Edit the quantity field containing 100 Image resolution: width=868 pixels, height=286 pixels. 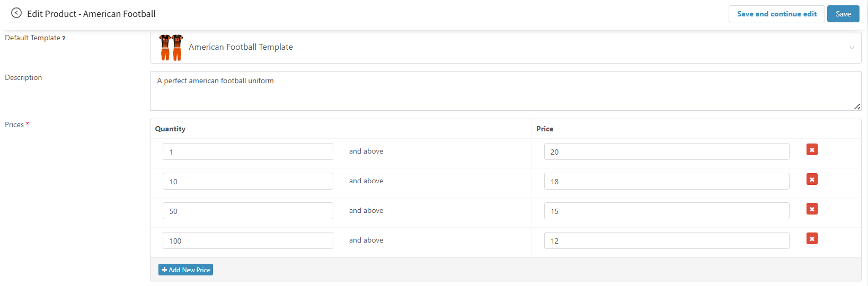(x=247, y=241)
